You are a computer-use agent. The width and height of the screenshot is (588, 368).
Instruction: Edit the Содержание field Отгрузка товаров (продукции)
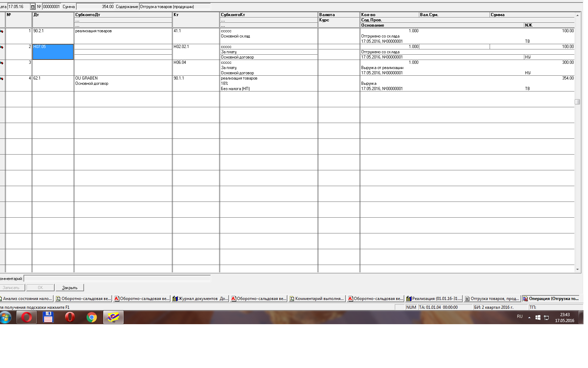[x=175, y=7]
